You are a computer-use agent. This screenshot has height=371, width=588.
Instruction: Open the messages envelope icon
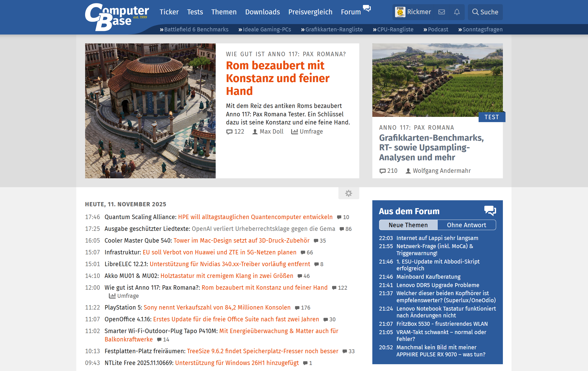(442, 12)
